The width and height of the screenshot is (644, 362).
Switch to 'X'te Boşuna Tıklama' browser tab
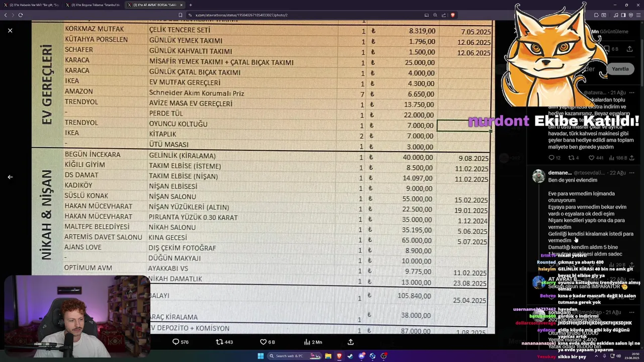pos(94,5)
